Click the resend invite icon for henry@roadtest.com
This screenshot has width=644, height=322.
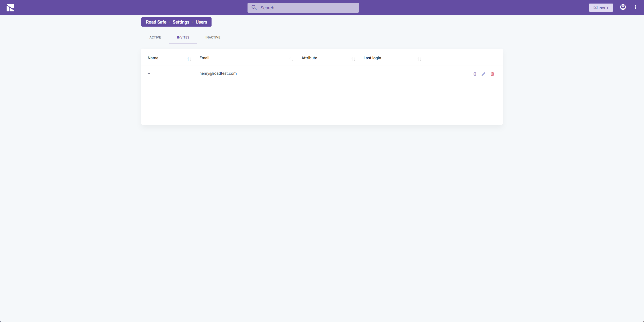click(474, 73)
